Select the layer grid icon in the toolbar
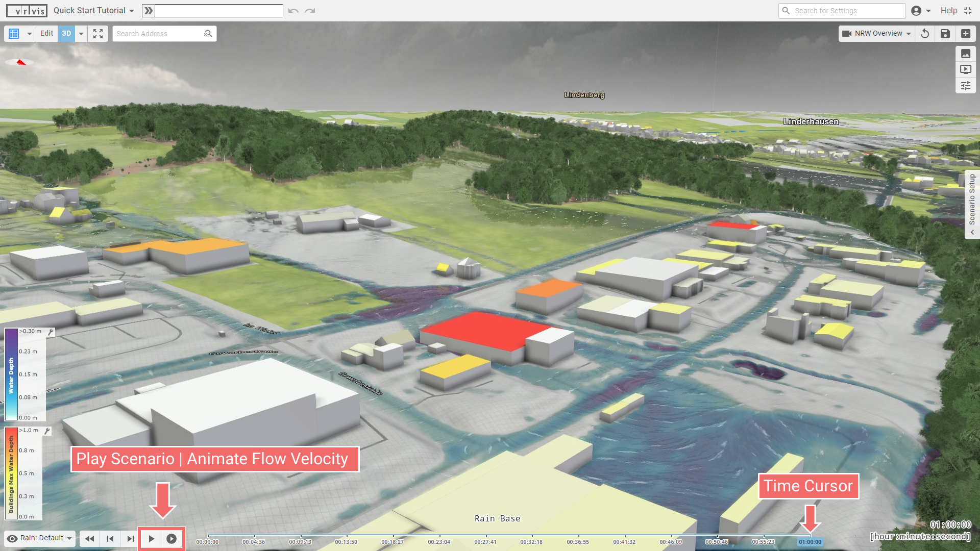 pos(14,33)
